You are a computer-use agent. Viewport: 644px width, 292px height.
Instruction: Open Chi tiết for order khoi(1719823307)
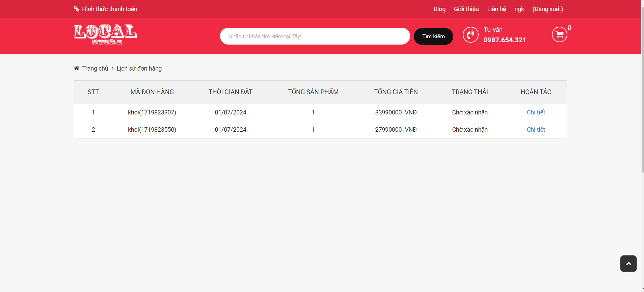[536, 112]
